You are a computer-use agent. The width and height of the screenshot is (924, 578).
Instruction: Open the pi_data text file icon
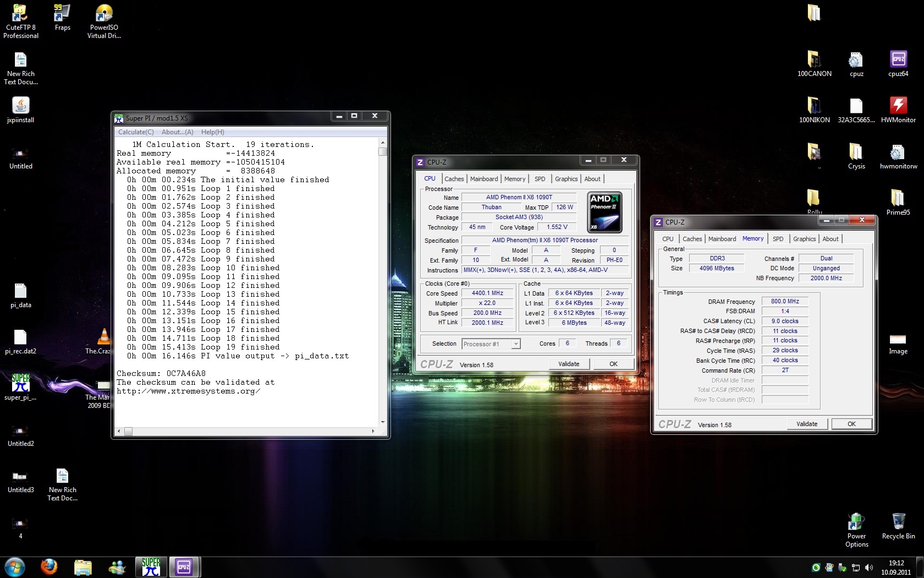[20, 295]
